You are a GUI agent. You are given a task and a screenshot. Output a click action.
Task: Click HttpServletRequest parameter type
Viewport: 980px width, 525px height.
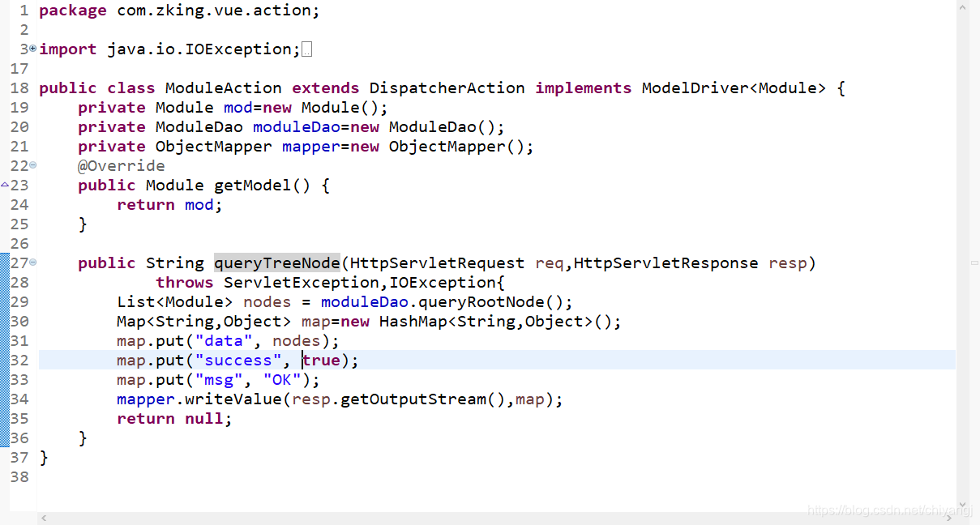pyautogui.click(x=438, y=263)
